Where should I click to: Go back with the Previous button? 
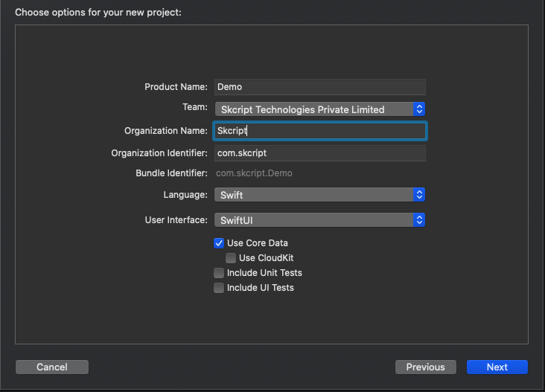[x=425, y=367]
